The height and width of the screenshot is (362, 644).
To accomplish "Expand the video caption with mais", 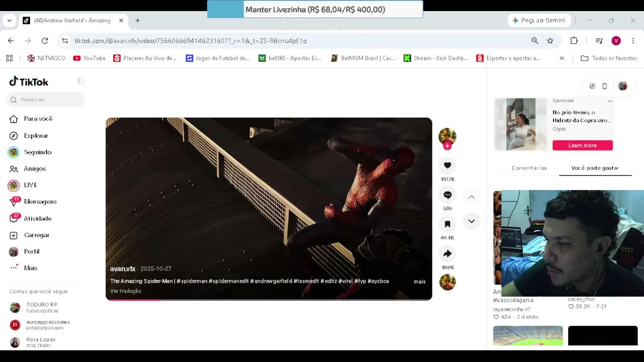I will 420,282.
